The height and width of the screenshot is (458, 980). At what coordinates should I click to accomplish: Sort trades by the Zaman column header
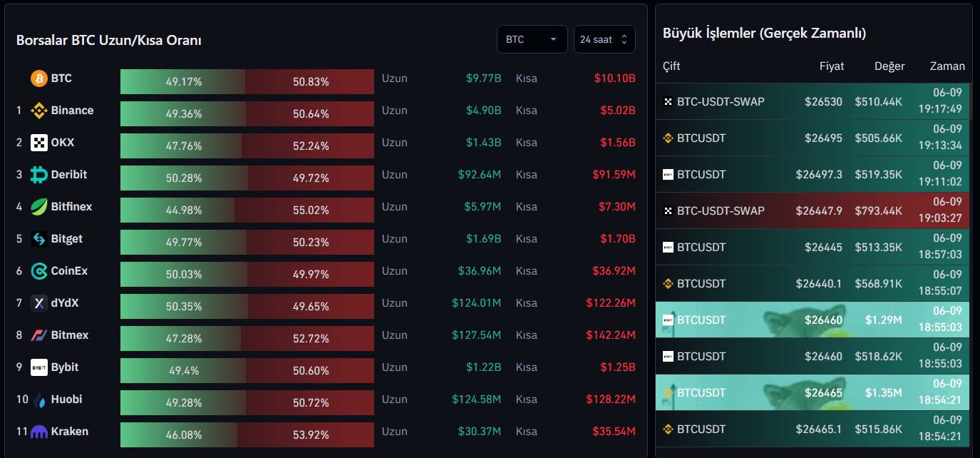(947, 66)
